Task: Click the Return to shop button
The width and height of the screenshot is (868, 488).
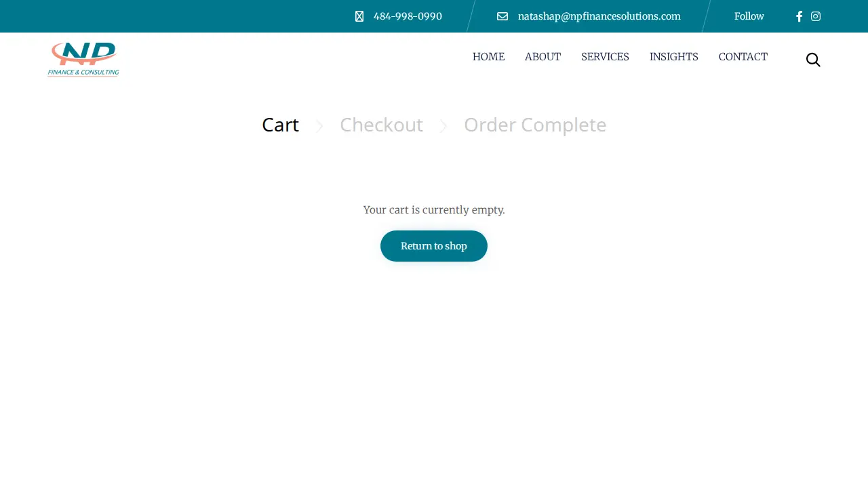Action: (434, 246)
